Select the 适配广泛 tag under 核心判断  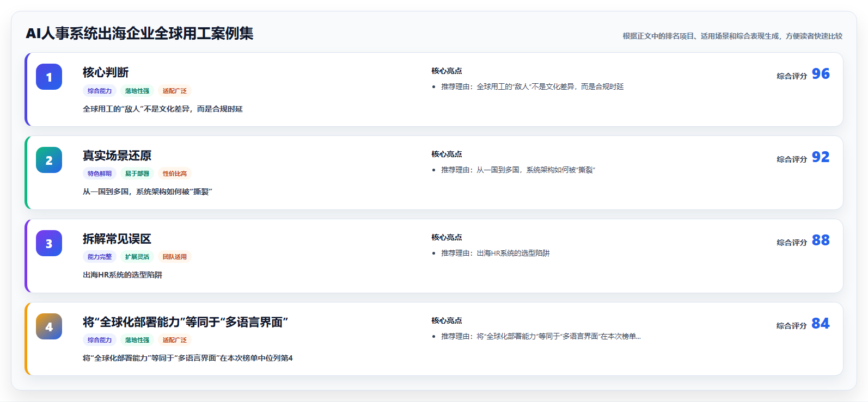175,91
